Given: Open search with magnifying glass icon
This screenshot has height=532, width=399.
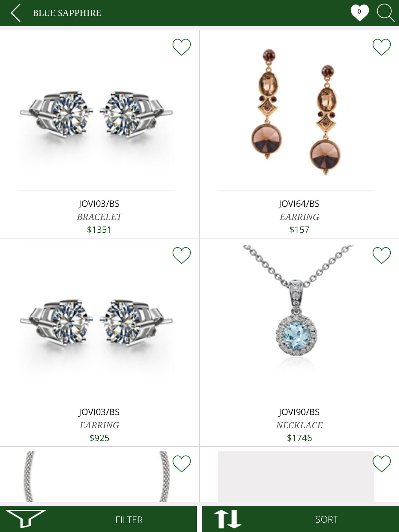Looking at the screenshot, I should (386, 13).
